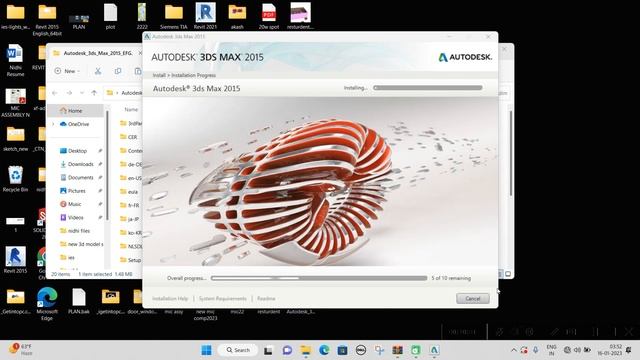
Task: Open the Chat app from taskbar
Action: (287, 350)
